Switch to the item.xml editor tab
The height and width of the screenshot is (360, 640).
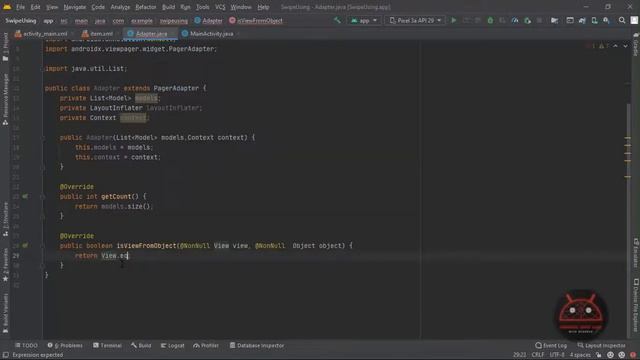click(x=98, y=34)
